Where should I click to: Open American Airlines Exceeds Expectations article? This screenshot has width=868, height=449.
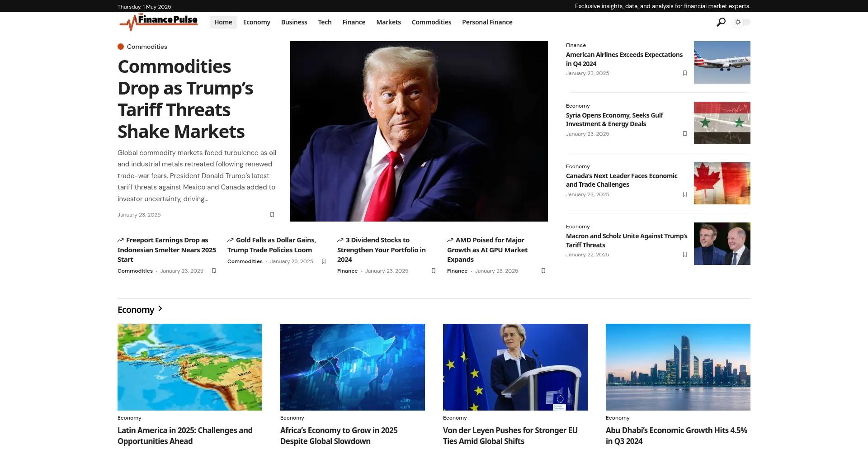[624, 59]
